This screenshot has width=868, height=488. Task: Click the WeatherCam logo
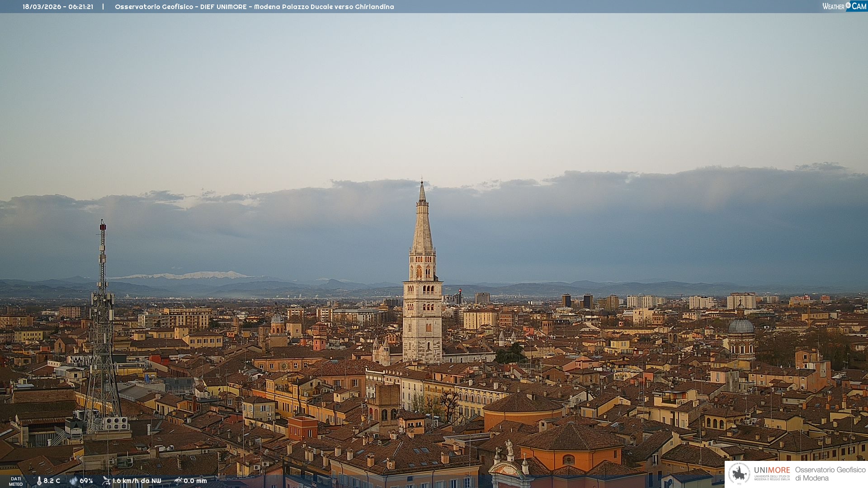pyautogui.click(x=844, y=6)
